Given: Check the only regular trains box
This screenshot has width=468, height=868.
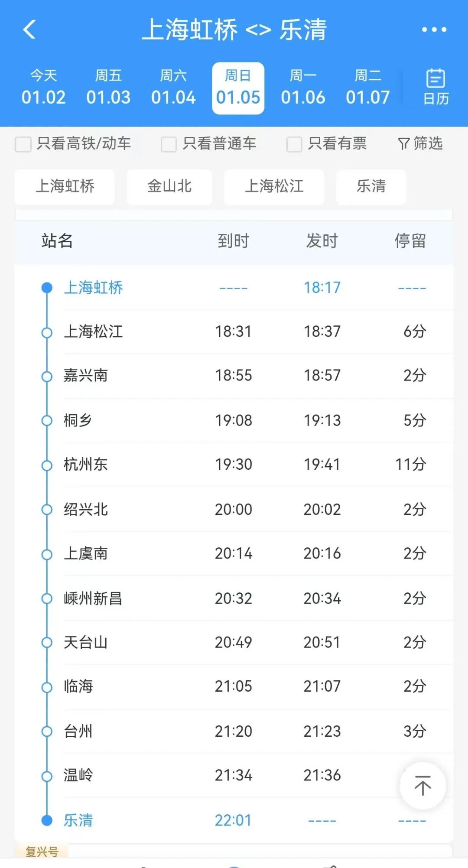Looking at the screenshot, I should [x=169, y=144].
